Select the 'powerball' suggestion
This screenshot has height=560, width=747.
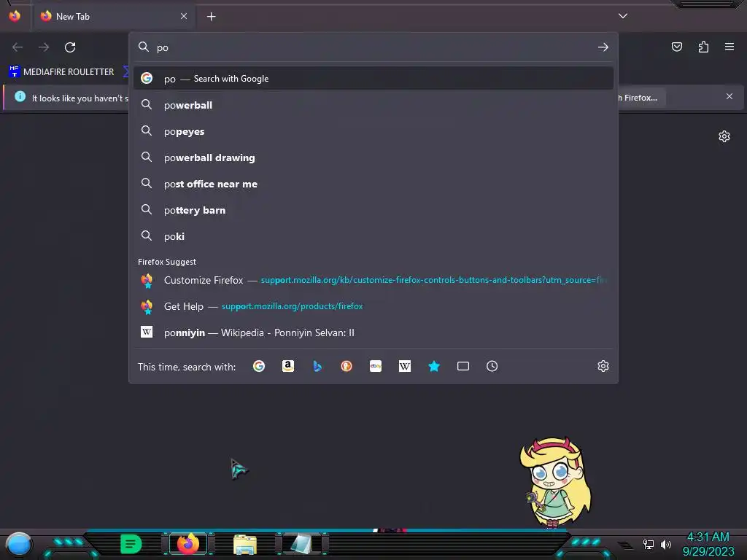pos(373,105)
